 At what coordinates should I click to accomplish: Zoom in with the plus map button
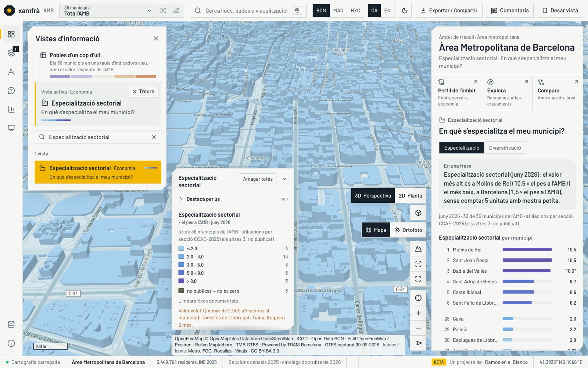point(418,313)
